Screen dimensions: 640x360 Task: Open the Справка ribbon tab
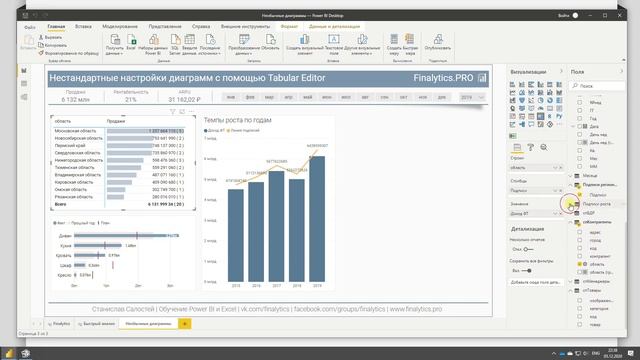[201, 27]
